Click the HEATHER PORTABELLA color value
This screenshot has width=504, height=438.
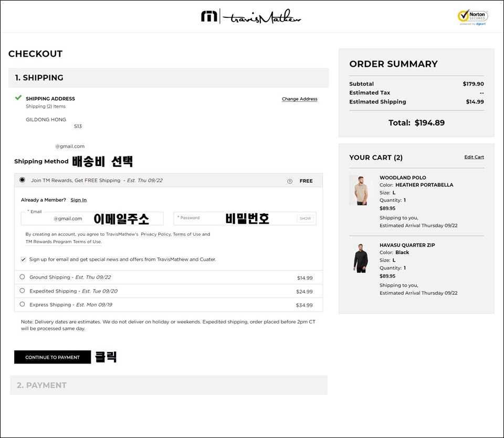(424, 185)
